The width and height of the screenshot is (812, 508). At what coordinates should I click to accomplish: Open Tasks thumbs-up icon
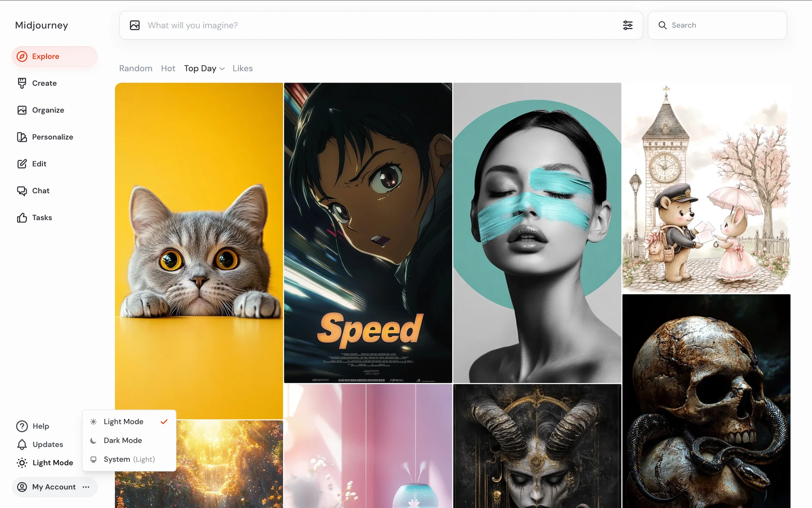[x=22, y=218]
